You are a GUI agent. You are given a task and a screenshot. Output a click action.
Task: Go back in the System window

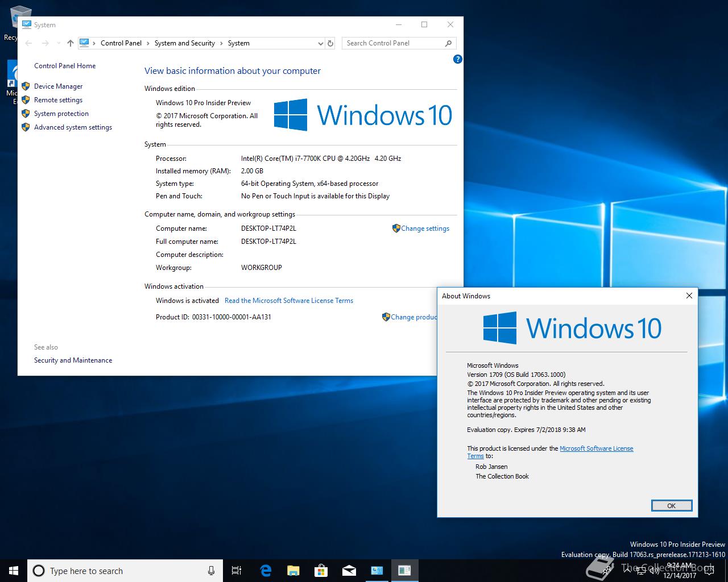point(29,43)
